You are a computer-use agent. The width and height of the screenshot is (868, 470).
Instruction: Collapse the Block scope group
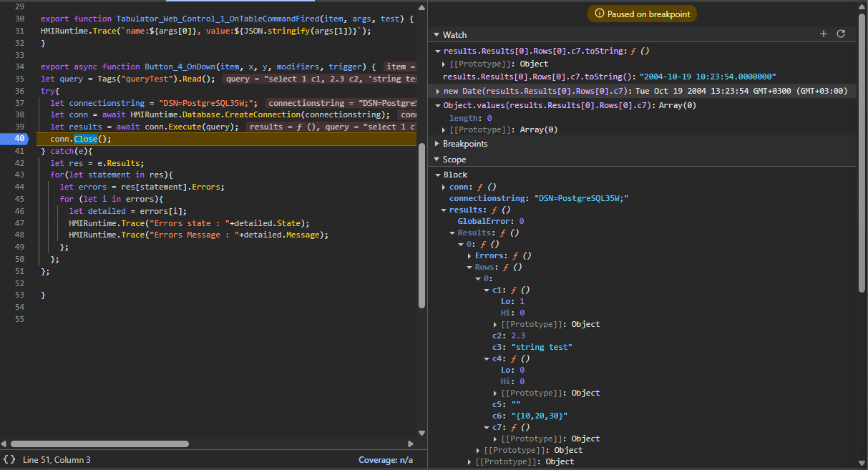[x=438, y=175]
